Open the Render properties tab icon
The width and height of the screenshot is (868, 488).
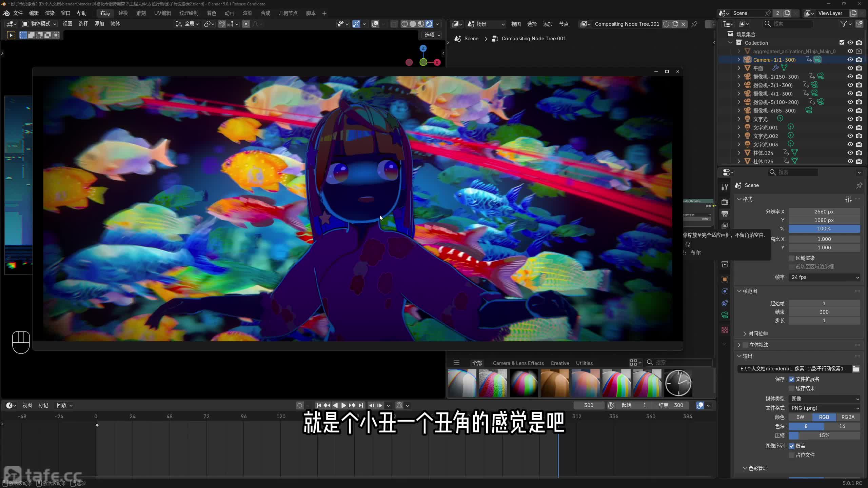click(x=725, y=202)
